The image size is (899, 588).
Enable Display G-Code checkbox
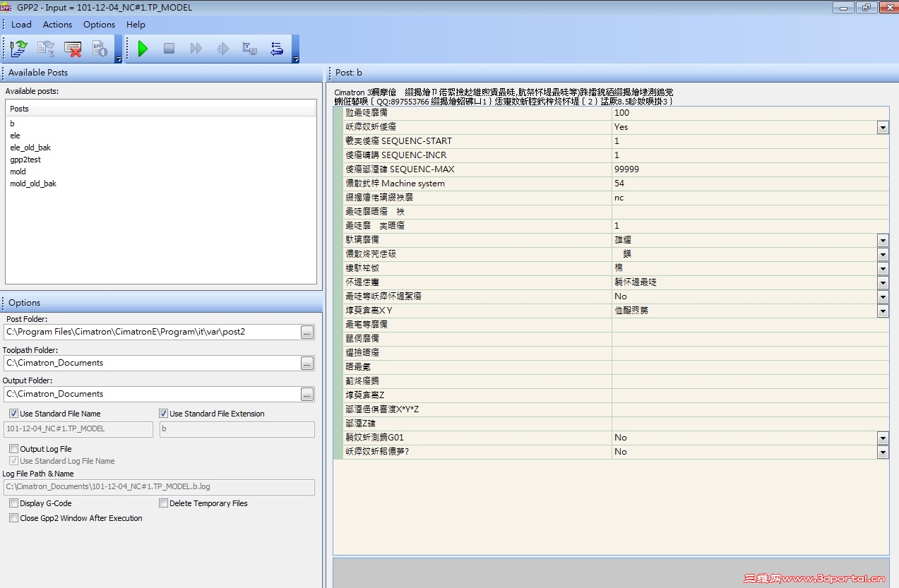click(x=13, y=503)
